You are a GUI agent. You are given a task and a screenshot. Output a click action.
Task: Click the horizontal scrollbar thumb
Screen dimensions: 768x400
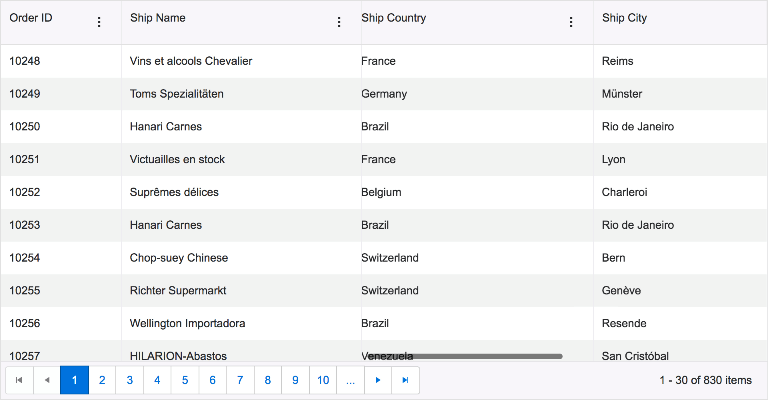(x=487, y=356)
